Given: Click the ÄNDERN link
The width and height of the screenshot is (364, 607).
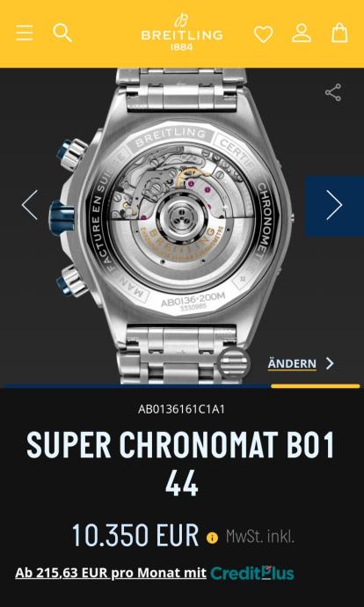Looking at the screenshot, I should tap(292, 364).
